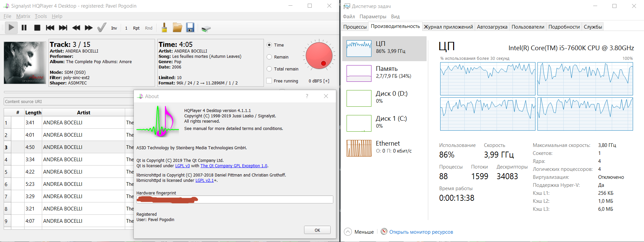
Task: Click the Task Manager title bar icon
Action: pos(347,6)
